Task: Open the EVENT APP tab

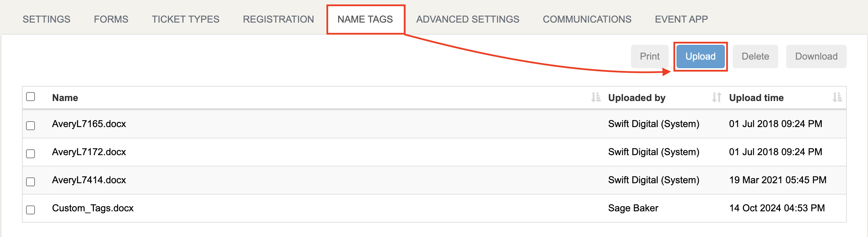Action: pos(681,19)
